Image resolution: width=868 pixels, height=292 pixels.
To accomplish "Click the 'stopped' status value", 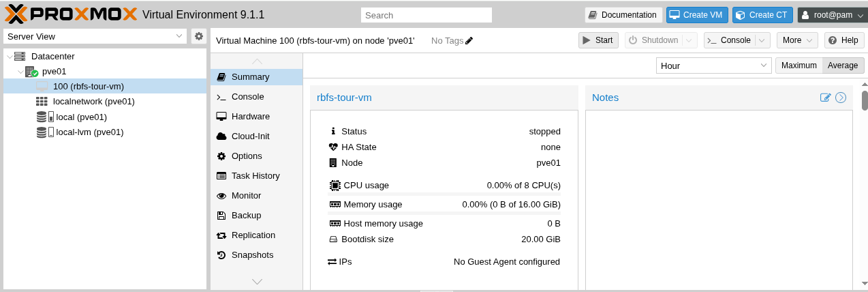I will [x=545, y=132].
